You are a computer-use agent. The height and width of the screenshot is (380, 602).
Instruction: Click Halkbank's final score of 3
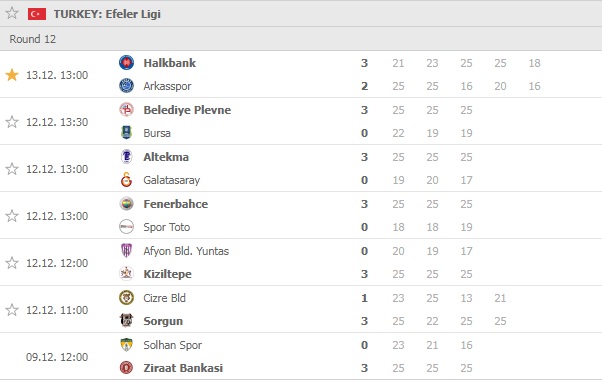pyautogui.click(x=364, y=63)
